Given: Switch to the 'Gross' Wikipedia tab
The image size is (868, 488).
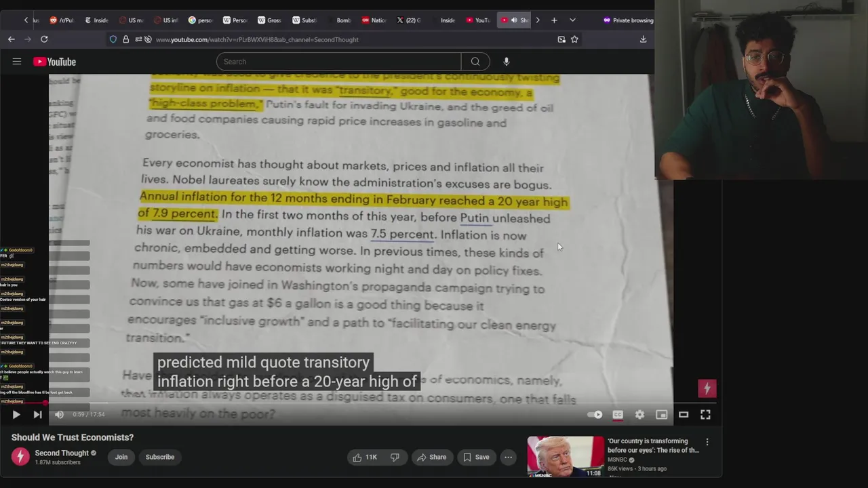Looking at the screenshot, I should click(269, 20).
